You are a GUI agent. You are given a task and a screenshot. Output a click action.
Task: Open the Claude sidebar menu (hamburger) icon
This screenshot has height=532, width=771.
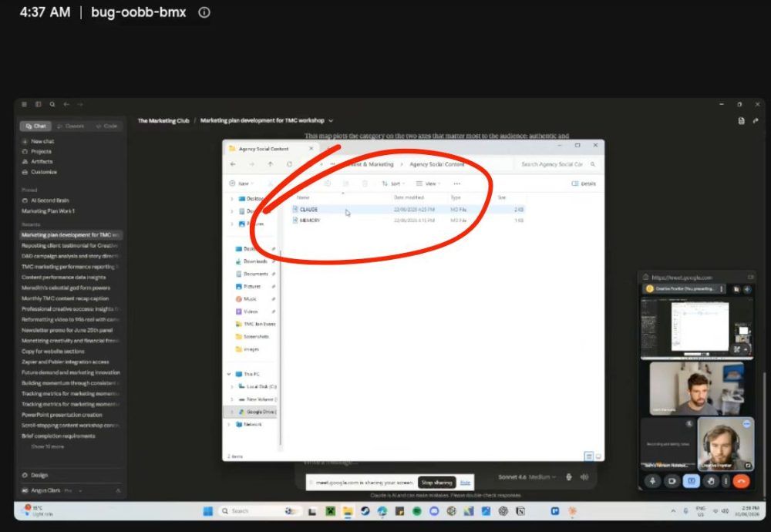pos(24,104)
